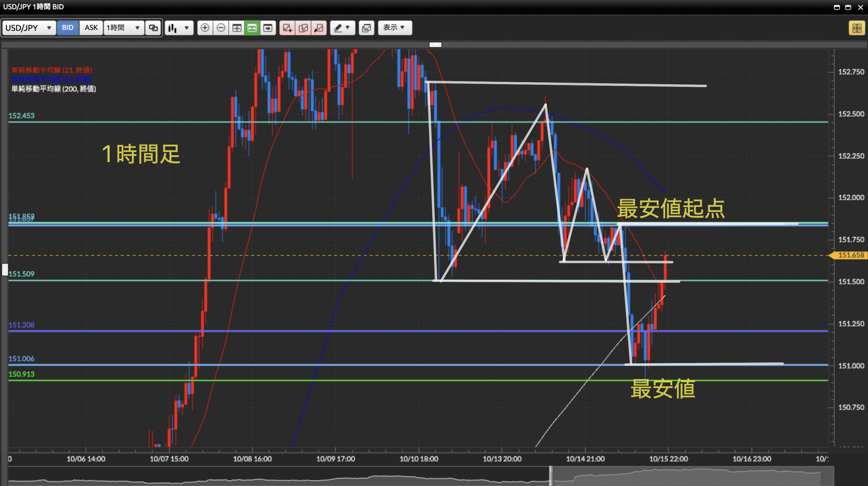Open the USD/JPY currency pair dropdown
Screen dimensions: 868x486
(x=28, y=28)
